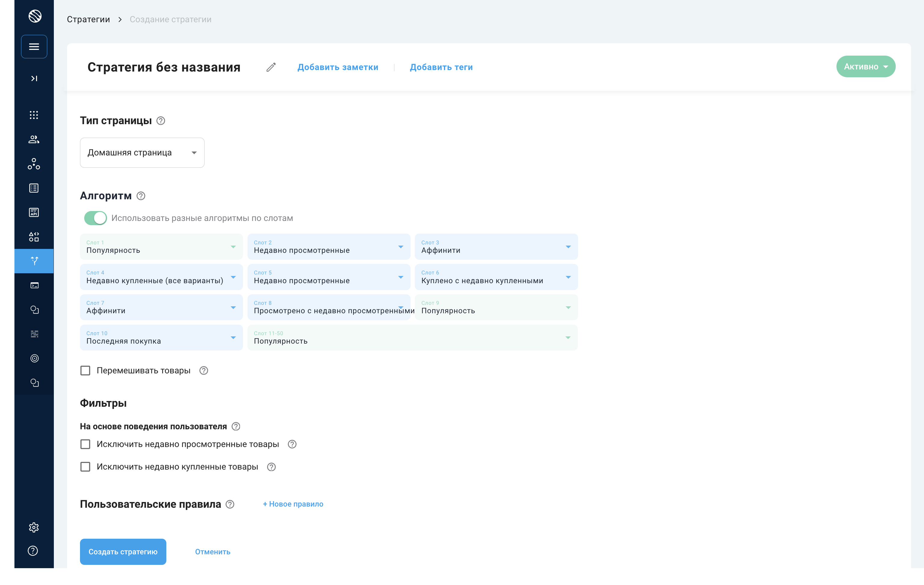This screenshot has width=924, height=585.
Task: Open the target circle icon in sidebar
Action: (x=34, y=358)
